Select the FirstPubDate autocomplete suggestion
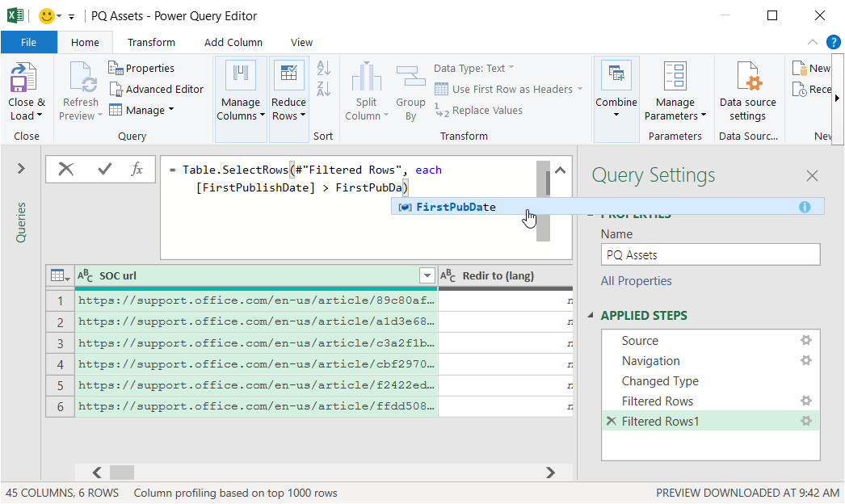Viewport: 845px width, 504px height. [x=607, y=207]
